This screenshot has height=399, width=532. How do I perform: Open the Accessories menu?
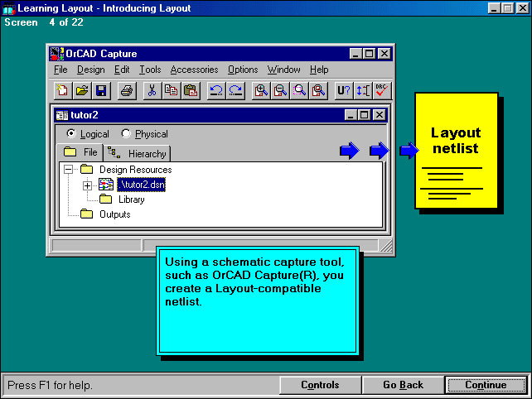[194, 70]
